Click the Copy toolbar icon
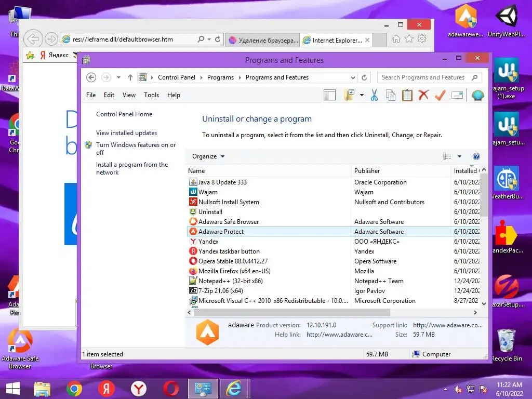This screenshot has width=532, height=399. 391,96
